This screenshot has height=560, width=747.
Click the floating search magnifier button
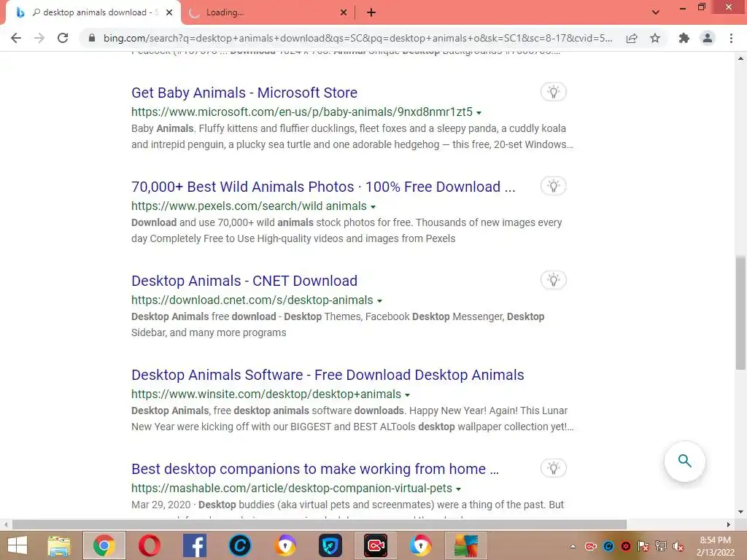684,461
